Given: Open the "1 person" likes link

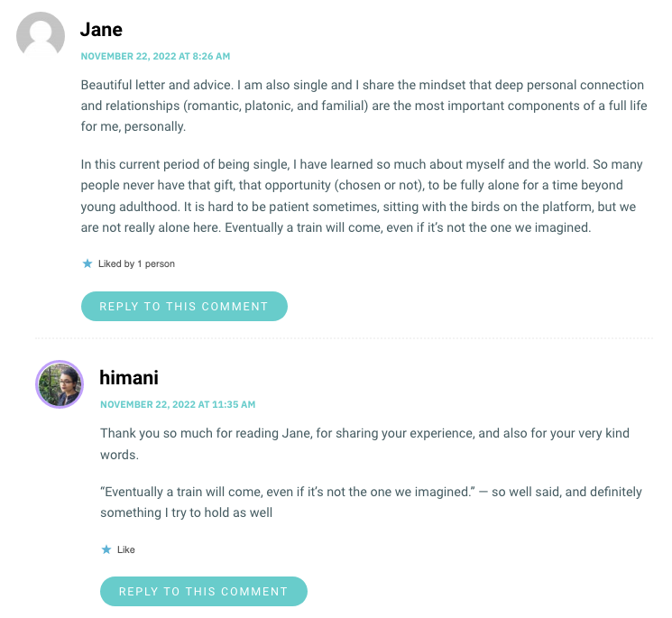Looking at the screenshot, I should tap(156, 263).
